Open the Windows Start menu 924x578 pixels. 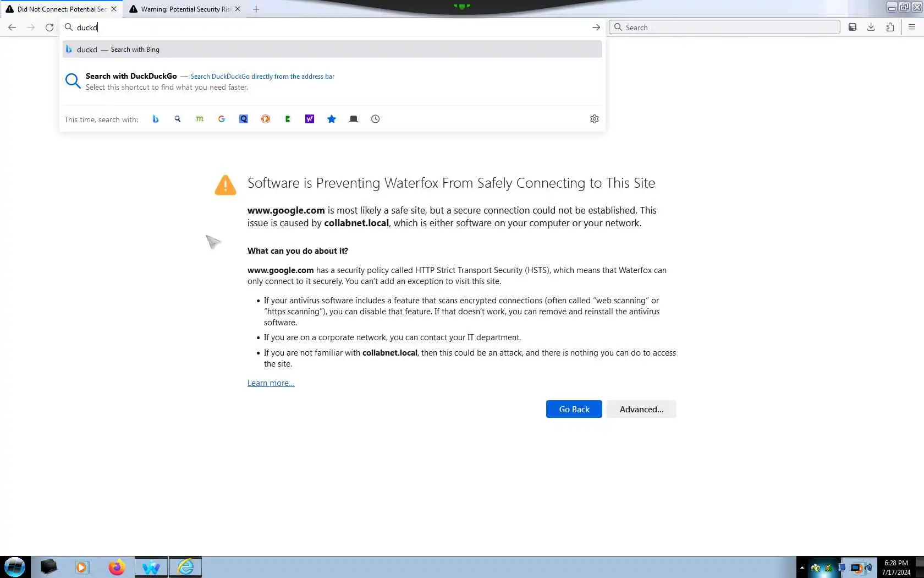[x=15, y=567]
